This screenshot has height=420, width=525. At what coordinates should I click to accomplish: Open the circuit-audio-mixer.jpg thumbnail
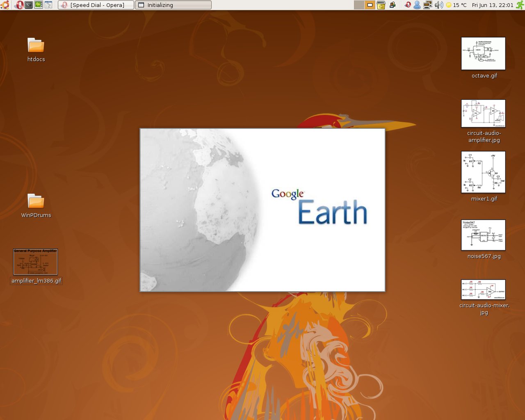pos(484,289)
